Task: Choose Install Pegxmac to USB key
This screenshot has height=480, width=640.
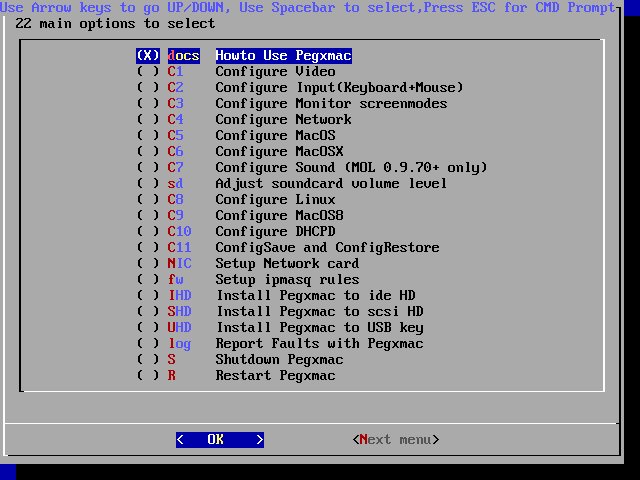Action: point(320,327)
